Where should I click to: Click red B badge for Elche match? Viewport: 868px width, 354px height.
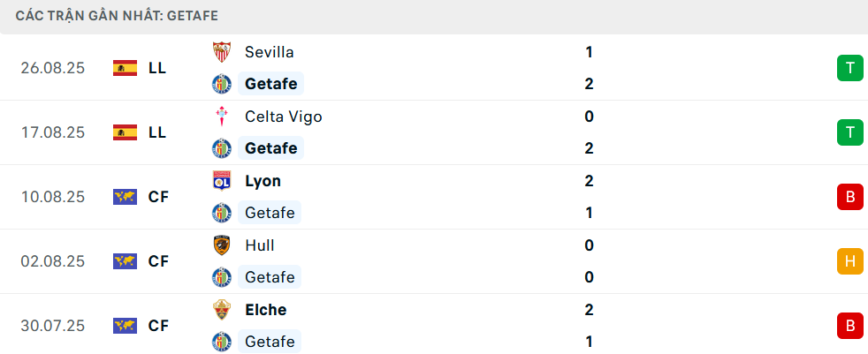tap(849, 326)
